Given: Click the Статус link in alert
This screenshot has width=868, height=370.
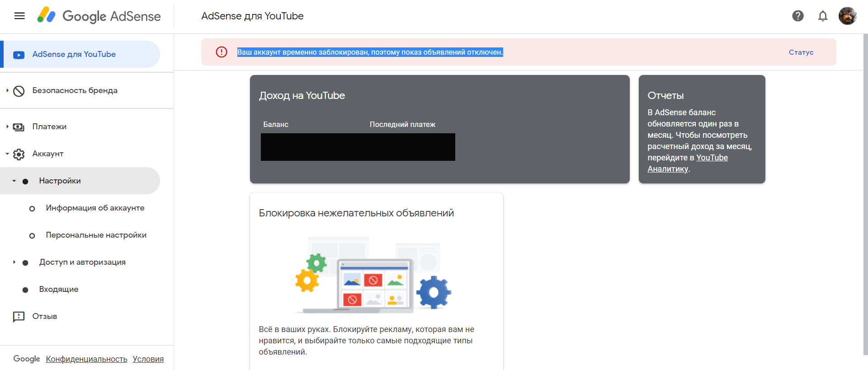Looking at the screenshot, I should click(801, 52).
